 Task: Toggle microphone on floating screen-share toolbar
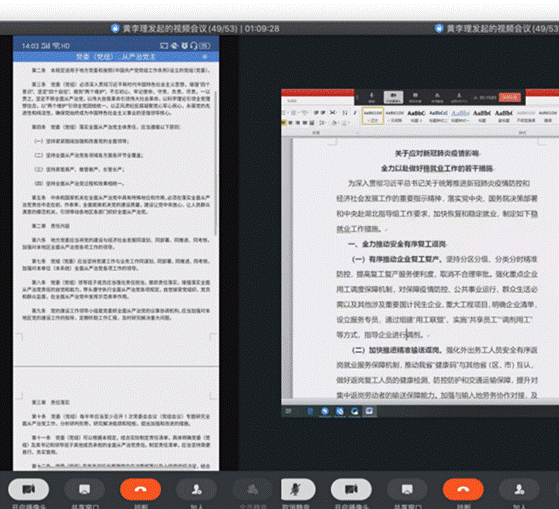(x=371, y=97)
